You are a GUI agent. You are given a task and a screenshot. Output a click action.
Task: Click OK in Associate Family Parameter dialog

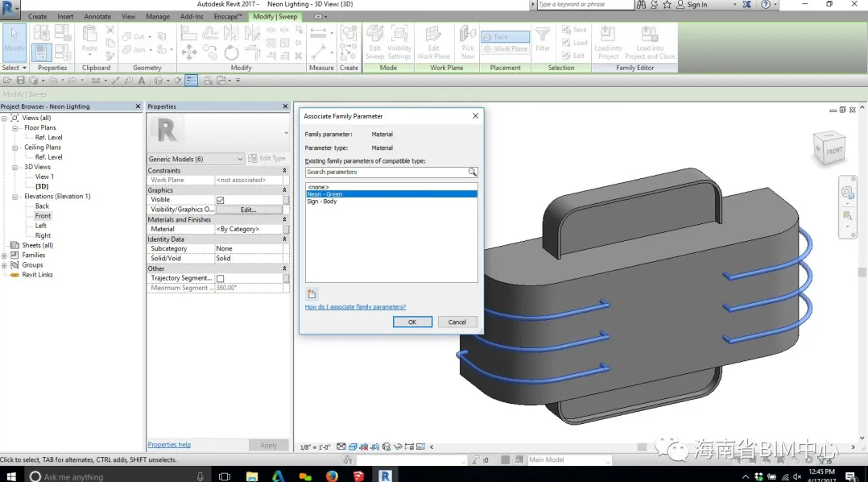pyautogui.click(x=412, y=322)
